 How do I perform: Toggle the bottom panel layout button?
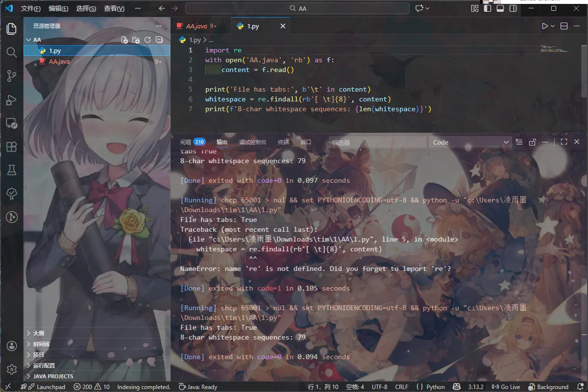click(x=500, y=8)
